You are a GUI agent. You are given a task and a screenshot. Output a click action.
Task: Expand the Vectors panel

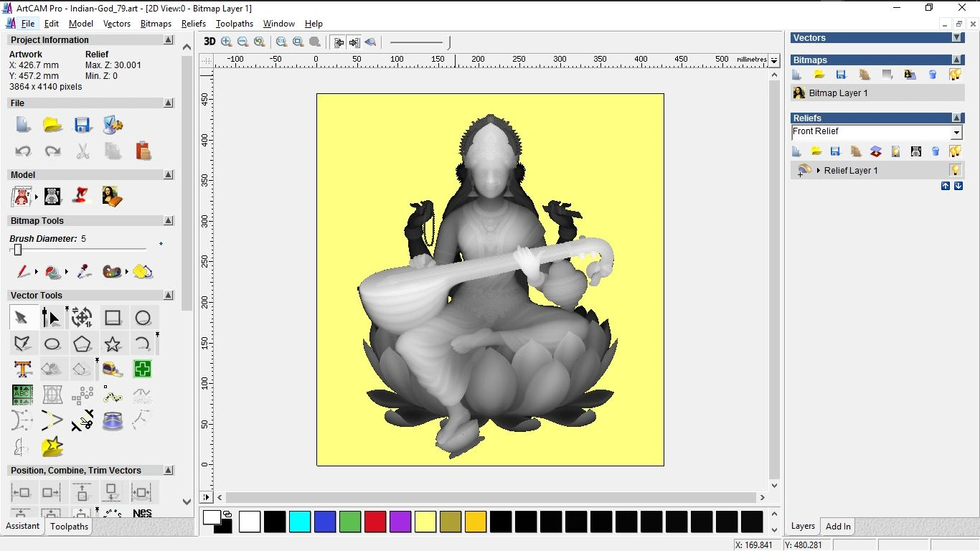pos(956,37)
